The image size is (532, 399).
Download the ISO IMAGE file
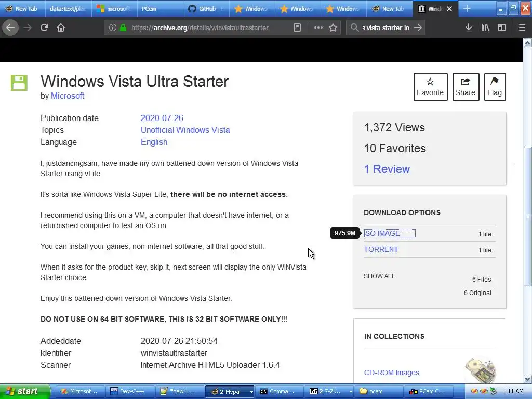pyautogui.click(x=382, y=233)
